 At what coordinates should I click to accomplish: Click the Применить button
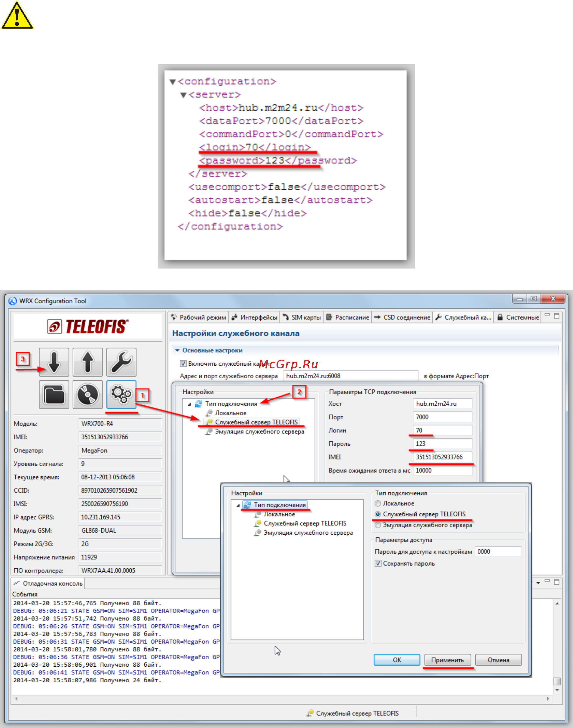(x=448, y=660)
